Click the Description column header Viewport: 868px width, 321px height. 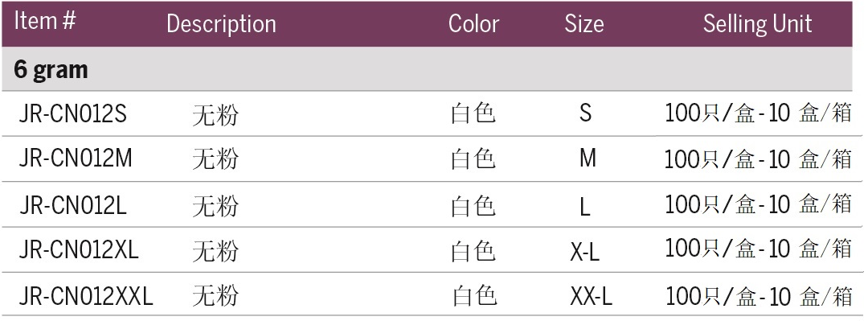click(222, 24)
